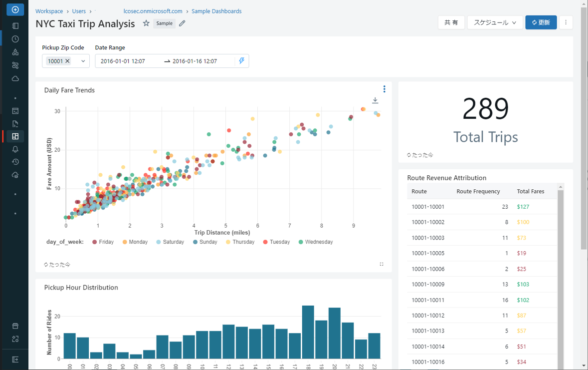Open Sample Dashboards breadcrumb link
This screenshot has width=588, height=370.
(216, 11)
